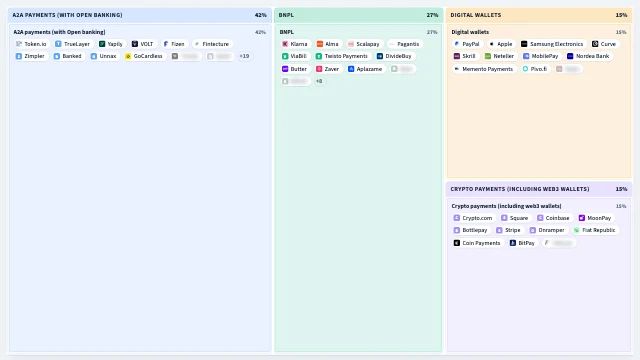Click the Token.io company chip
The image size is (640, 360).
tap(31, 44)
